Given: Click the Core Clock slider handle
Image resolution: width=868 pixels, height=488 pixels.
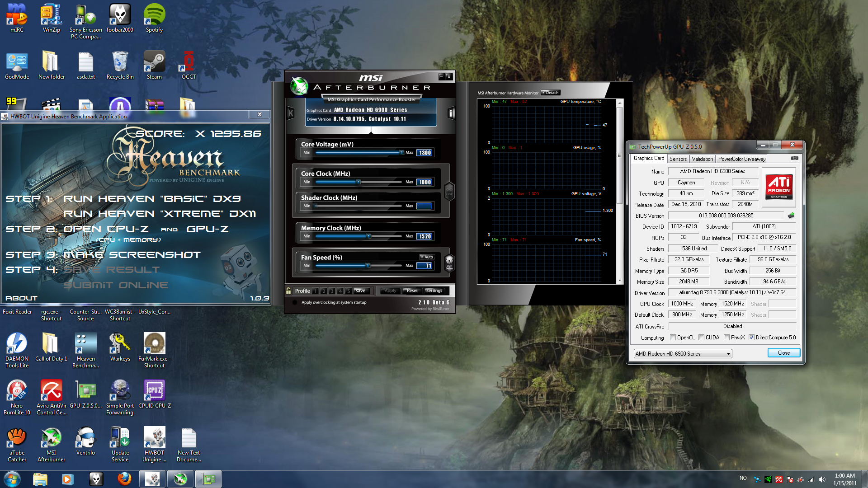Looking at the screenshot, I should pyautogui.click(x=359, y=182).
